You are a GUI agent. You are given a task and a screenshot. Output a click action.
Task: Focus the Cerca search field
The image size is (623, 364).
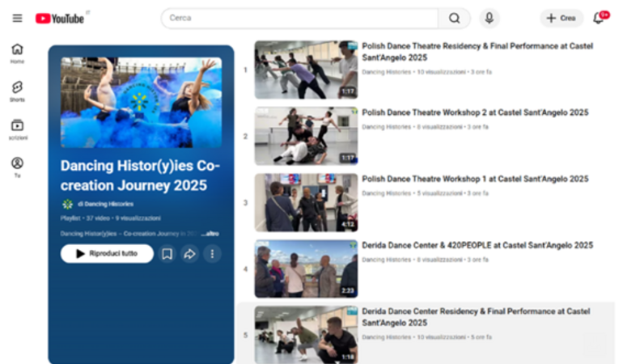[299, 19]
